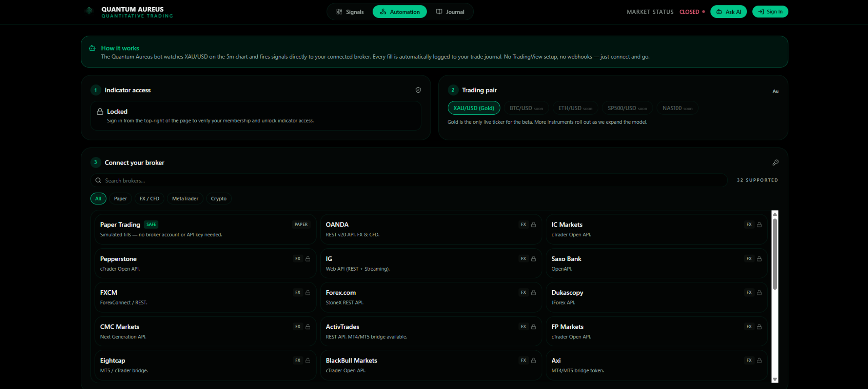868x389 pixels.
Task: Choose the Saxo Bank broker card
Action: [657, 264]
